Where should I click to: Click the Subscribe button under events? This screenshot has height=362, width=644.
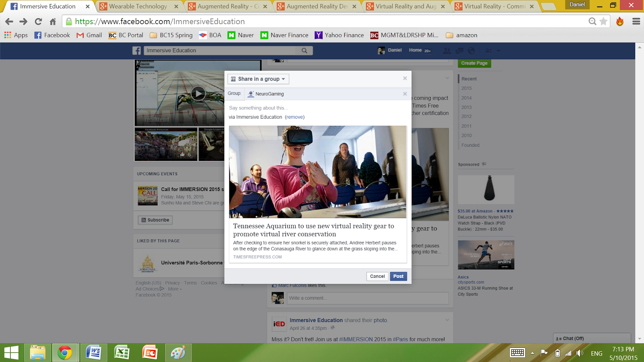click(155, 220)
